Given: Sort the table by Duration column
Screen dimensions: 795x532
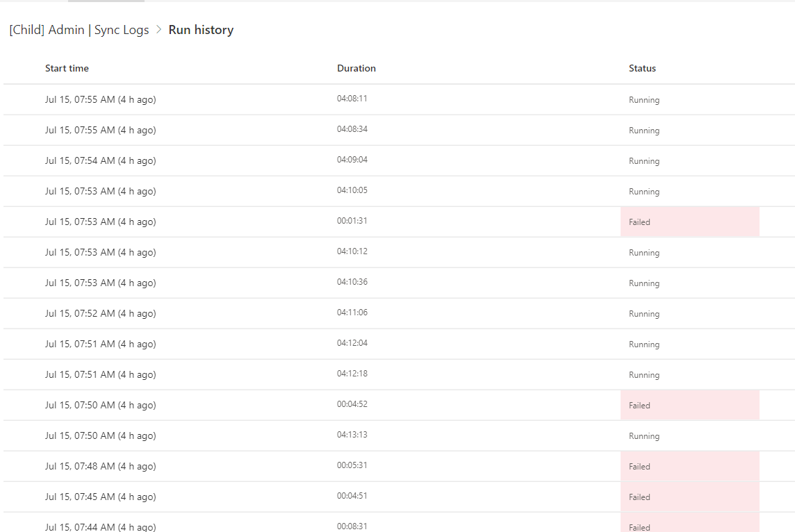Looking at the screenshot, I should pos(356,68).
